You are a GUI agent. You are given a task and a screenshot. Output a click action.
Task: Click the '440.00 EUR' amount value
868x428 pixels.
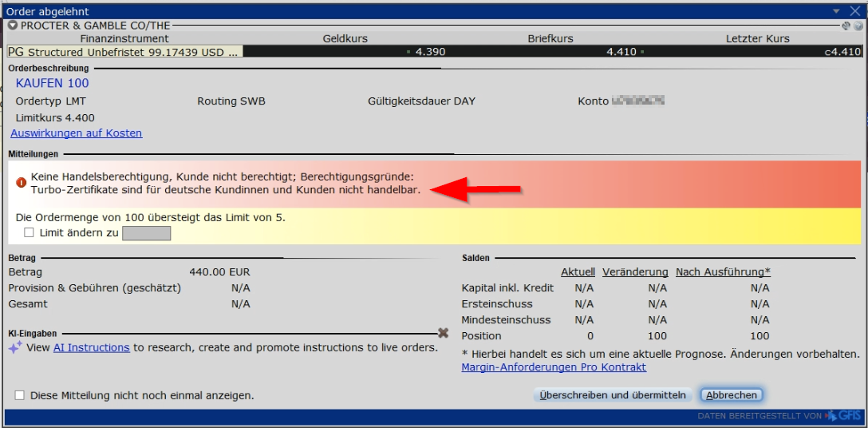(219, 272)
